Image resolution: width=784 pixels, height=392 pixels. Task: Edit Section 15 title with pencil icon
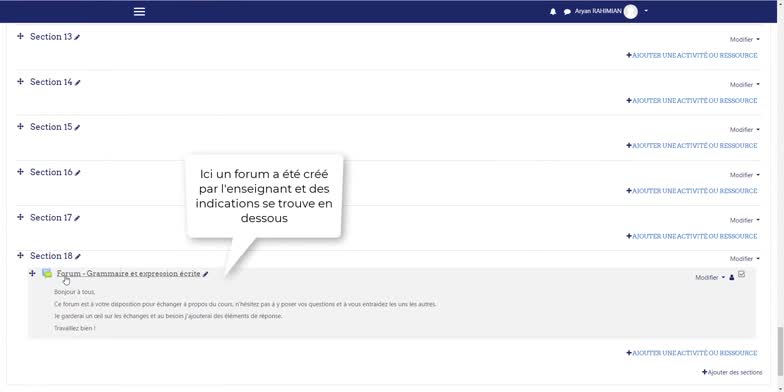pyautogui.click(x=78, y=128)
